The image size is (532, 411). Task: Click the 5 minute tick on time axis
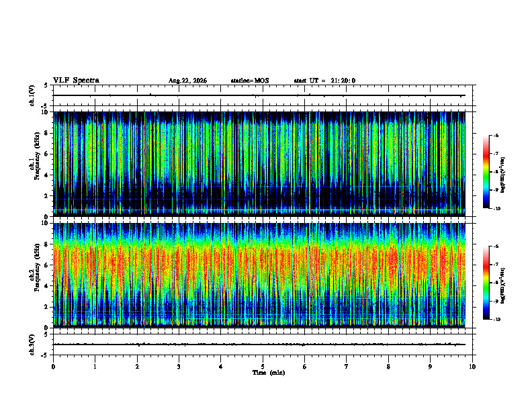[263, 367]
